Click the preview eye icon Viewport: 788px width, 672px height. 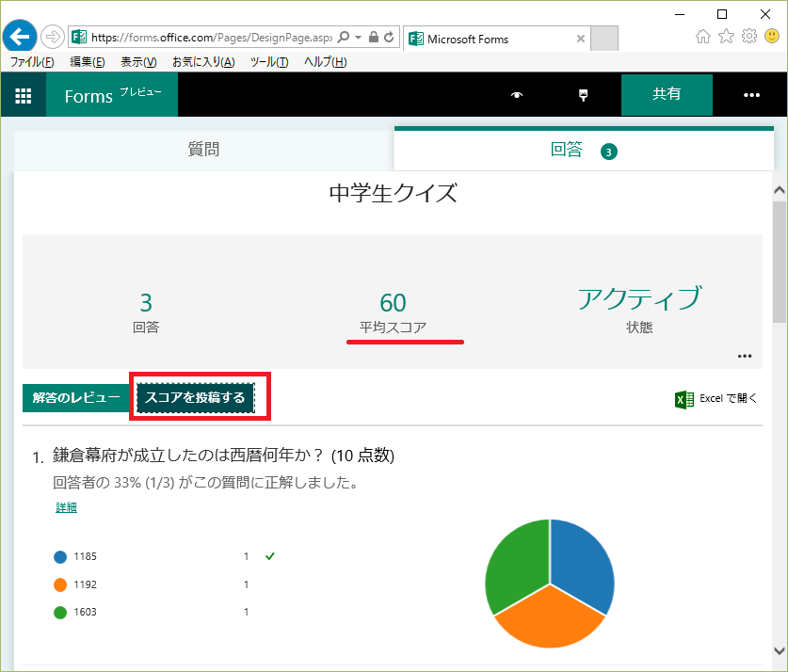pyautogui.click(x=516, y=95)
